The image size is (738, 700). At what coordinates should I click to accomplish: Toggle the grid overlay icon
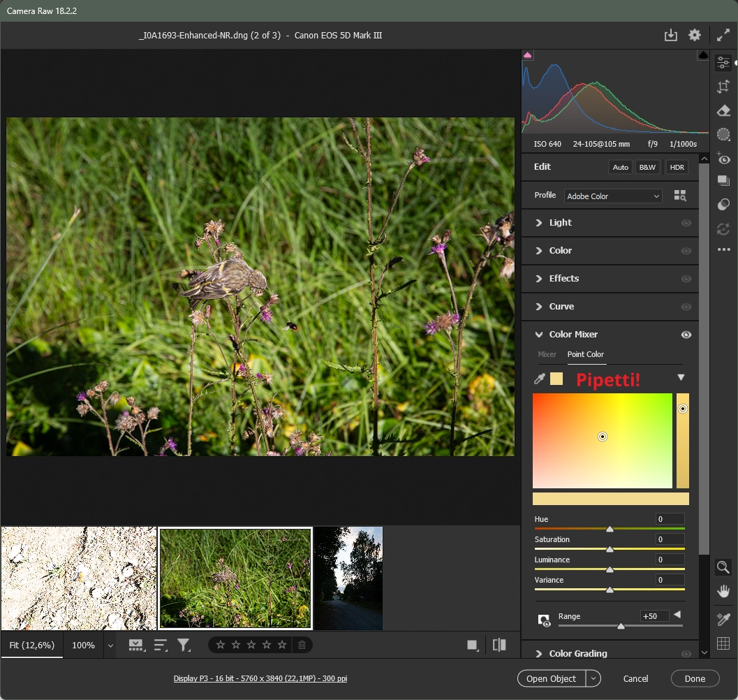click(723, 643)
